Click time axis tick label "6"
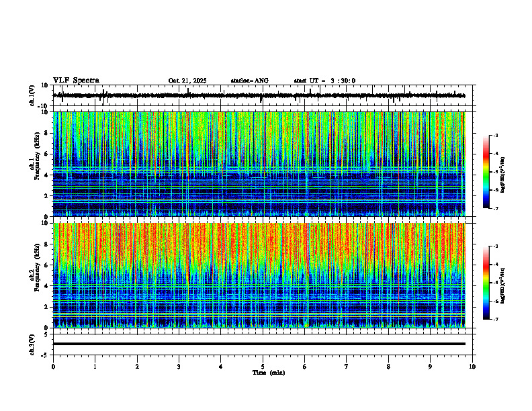Screen dimensions: 532x411 [x=305, y=367]
